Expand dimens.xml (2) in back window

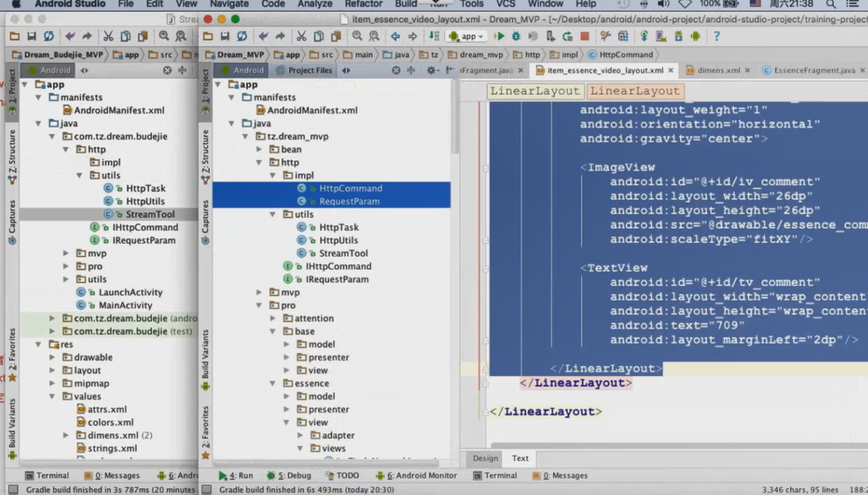click(66, 435)
